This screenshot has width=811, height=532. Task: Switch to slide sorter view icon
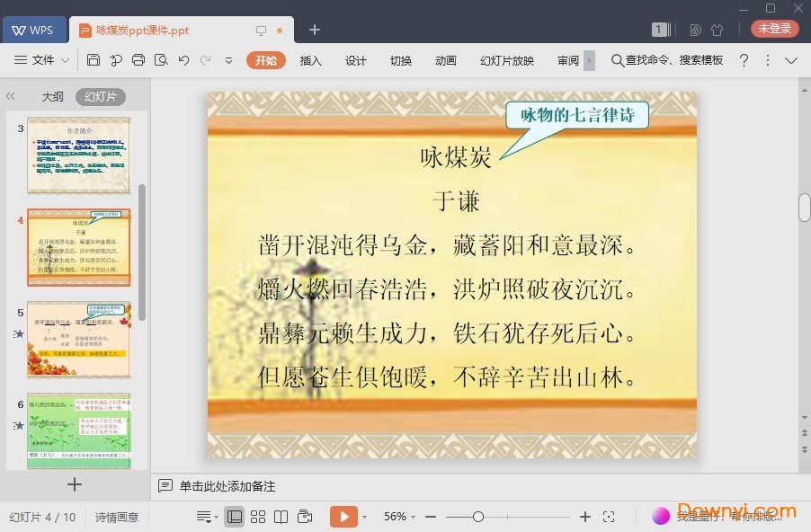pyautogui.click(x=258, y=516)
